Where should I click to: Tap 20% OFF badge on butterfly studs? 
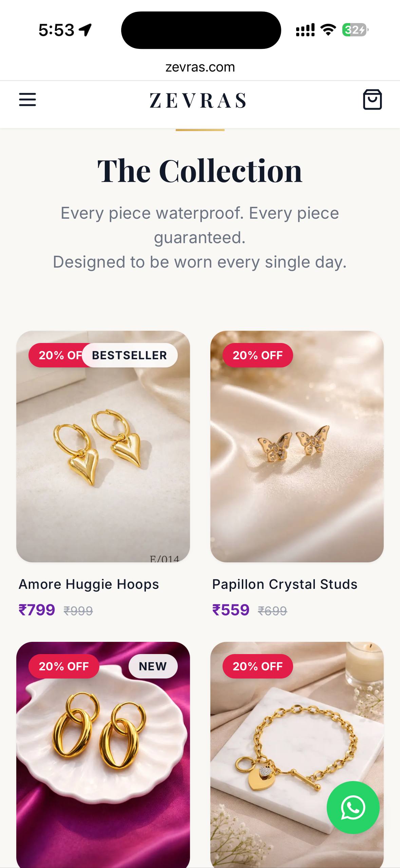[x=258, y=355]
